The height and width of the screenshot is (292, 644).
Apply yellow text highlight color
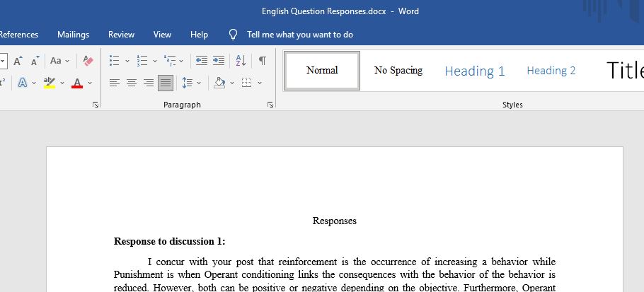(x=50, y=83)
